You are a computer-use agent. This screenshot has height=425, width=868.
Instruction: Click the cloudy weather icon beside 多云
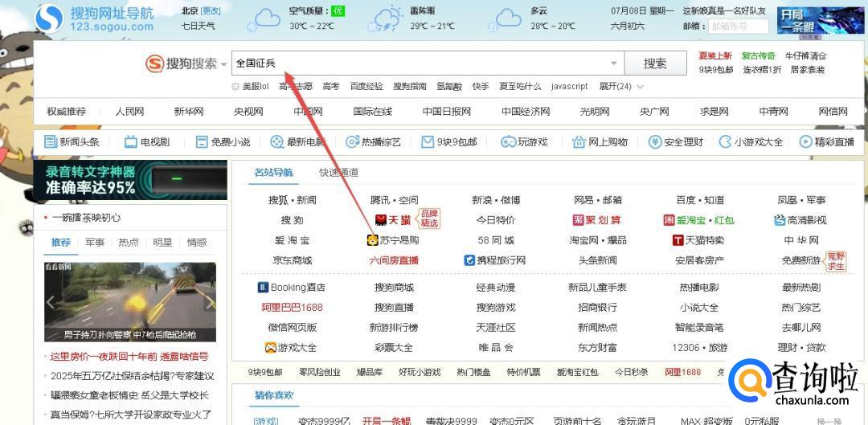tap(506, 20)
